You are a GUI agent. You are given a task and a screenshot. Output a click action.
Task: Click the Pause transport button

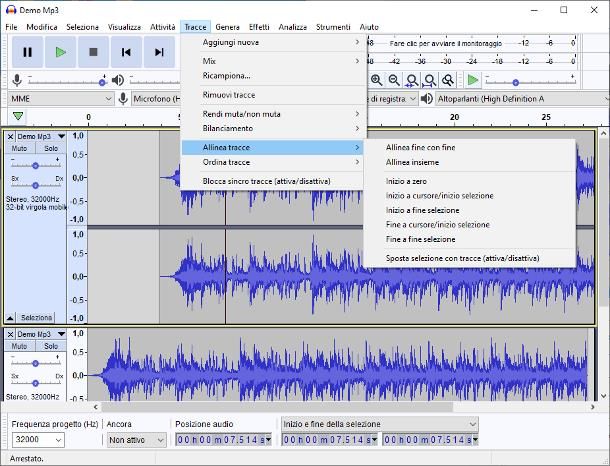(27, 52)
